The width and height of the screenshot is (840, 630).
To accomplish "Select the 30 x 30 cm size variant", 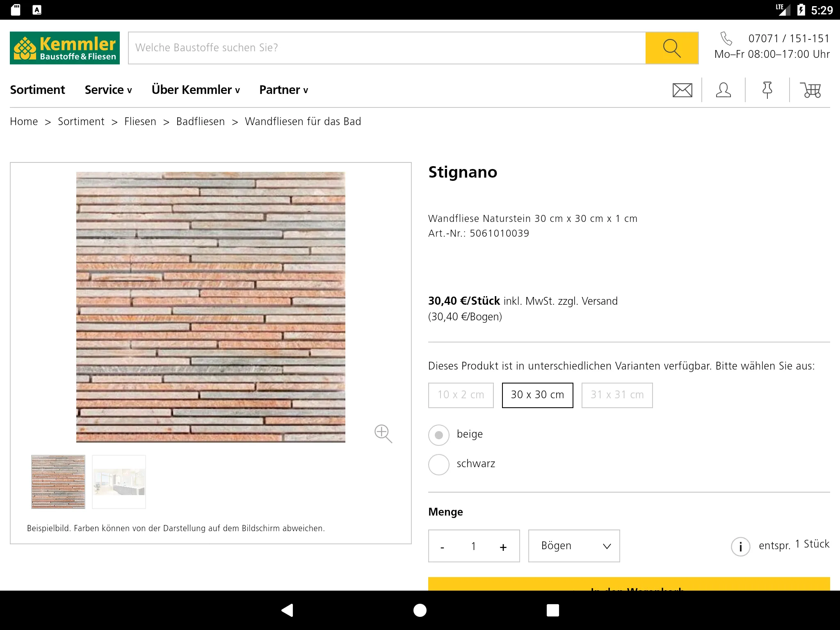I will point(537,394).
